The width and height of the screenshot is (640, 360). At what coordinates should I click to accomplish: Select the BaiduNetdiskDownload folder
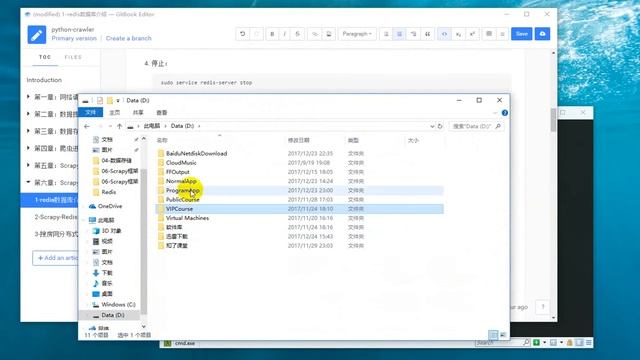(x=196, y=153)
